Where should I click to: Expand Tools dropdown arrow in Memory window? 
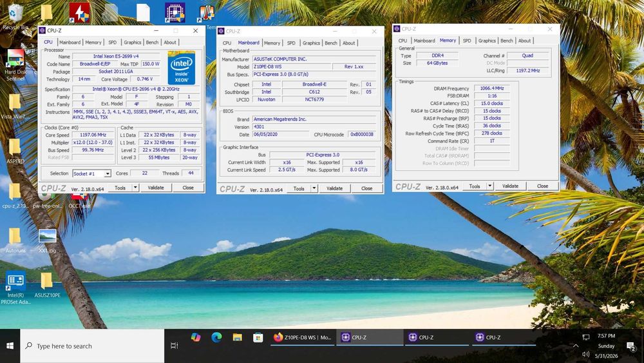[489, 186]
